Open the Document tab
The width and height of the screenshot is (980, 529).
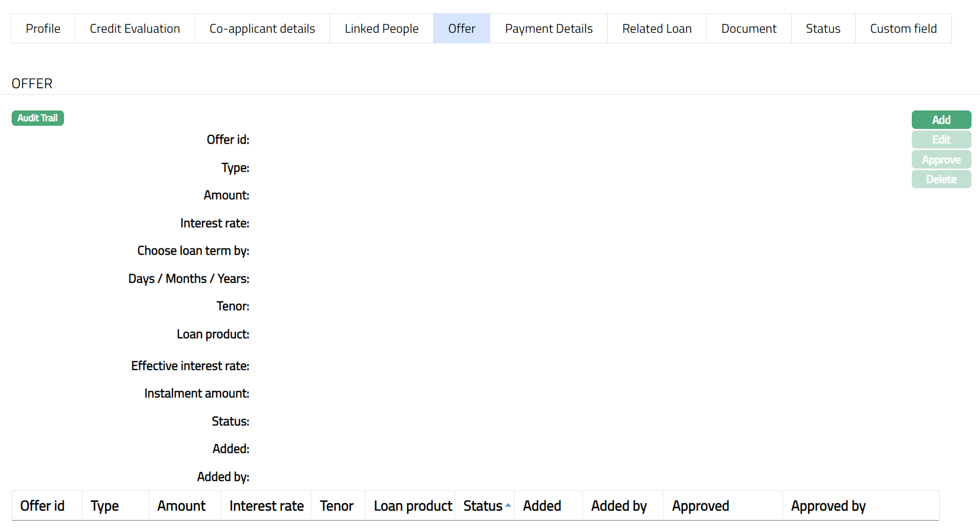[x=749, y=29]
